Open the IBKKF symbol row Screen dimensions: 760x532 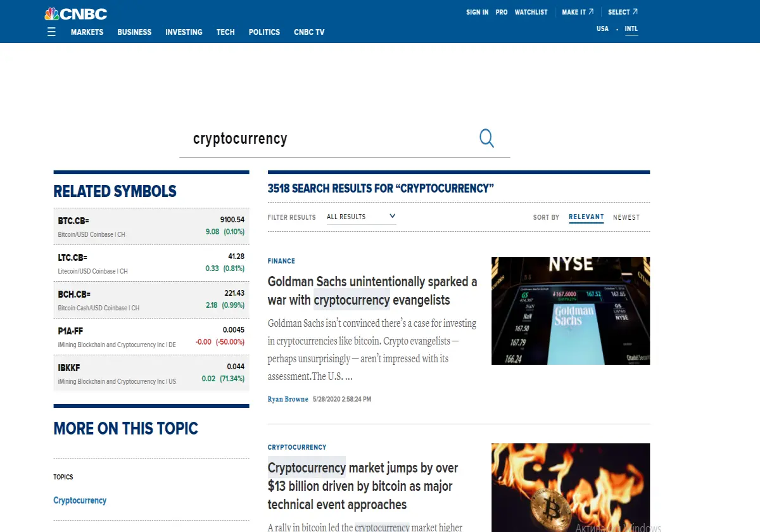pos(151,374)
